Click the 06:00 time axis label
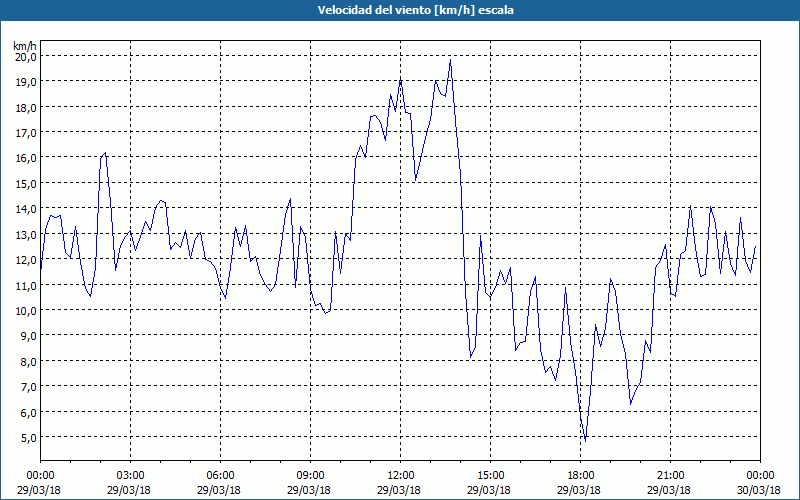This screenshot has width=800, height=500. 220,476
